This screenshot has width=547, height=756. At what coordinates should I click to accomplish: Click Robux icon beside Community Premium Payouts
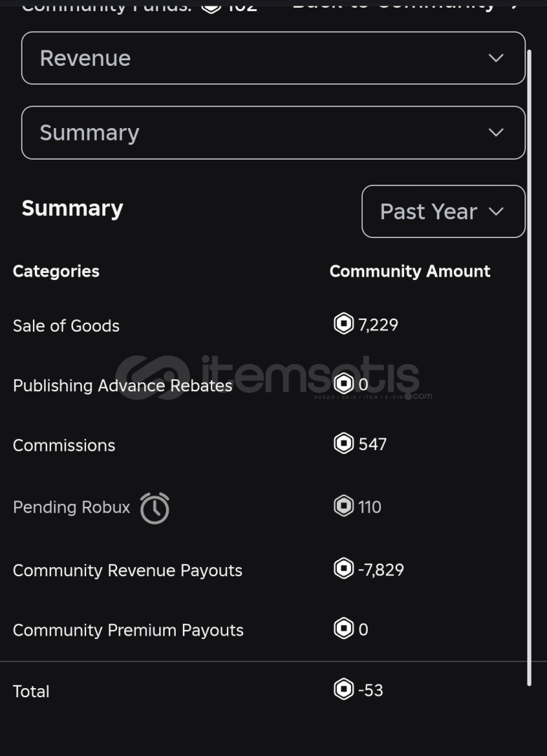pos(344,628)
